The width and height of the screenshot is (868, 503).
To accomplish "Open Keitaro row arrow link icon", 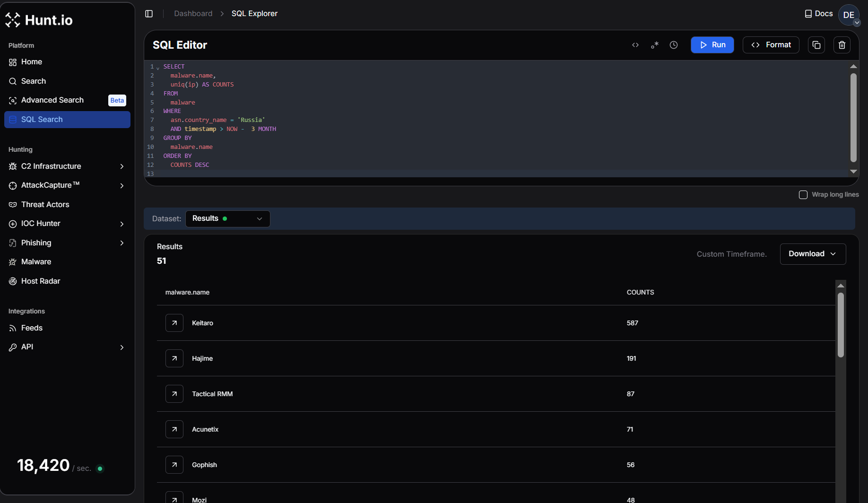I will [174, 323].
